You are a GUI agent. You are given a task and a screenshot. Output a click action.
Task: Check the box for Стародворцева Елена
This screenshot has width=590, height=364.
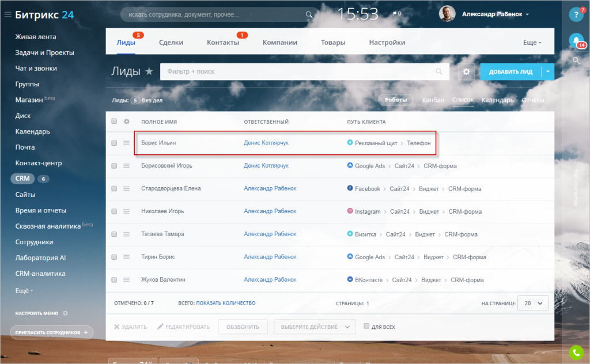(x=114, y=189)
